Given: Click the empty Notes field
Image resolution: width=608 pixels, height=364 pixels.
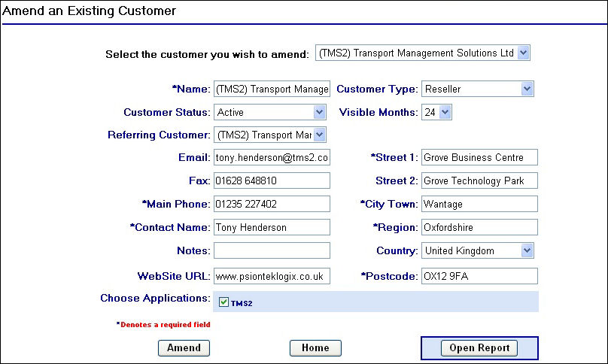Looking at the screenshot, I should (x=272, y=250).
